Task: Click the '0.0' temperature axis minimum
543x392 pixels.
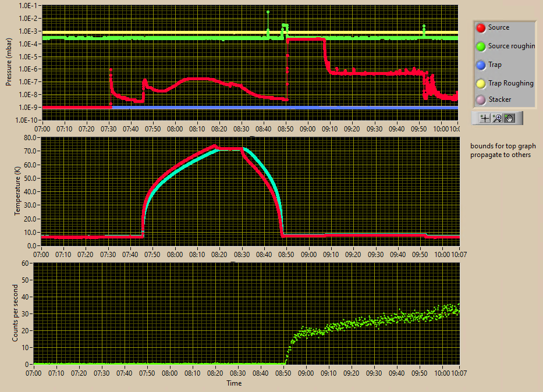Action: [x=32, y=246]
